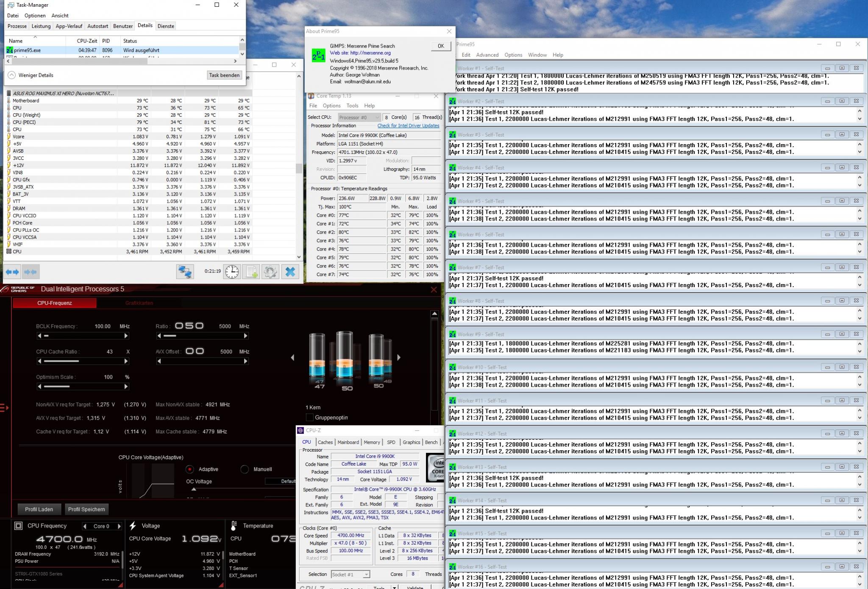Click HWiNFO collapse columns arrows icon

(30, 272)
